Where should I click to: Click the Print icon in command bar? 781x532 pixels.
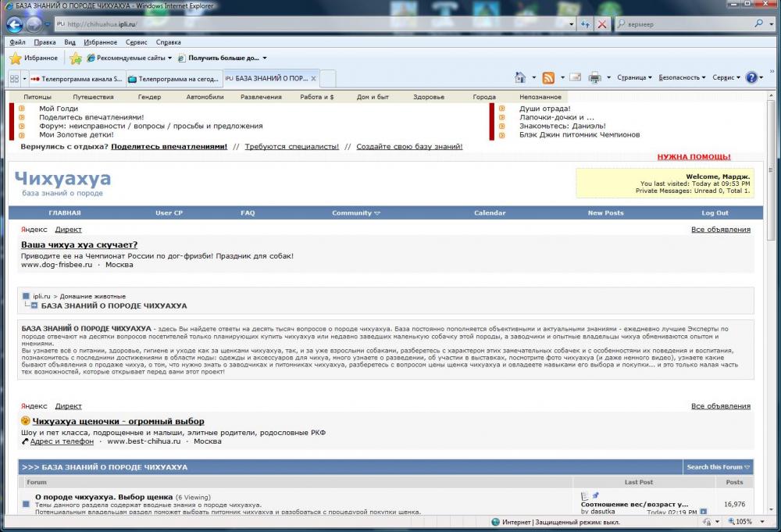click(594, 77)
